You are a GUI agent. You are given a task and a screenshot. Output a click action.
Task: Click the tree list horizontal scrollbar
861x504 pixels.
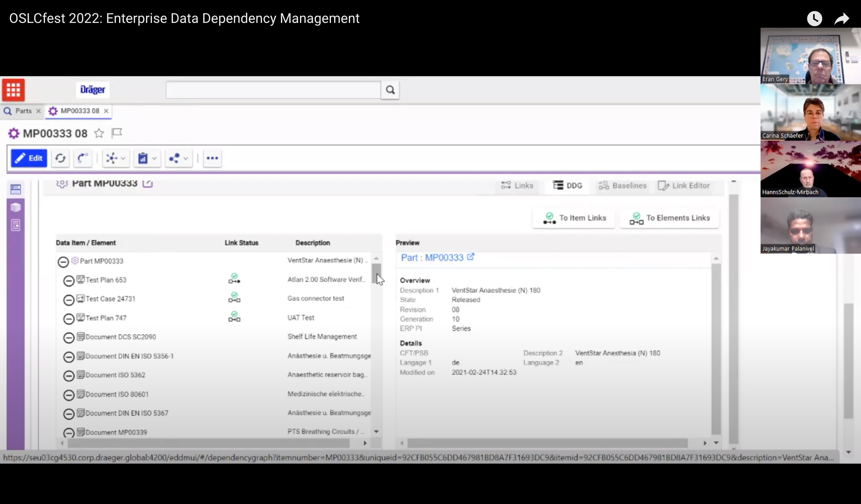pos(208,443)
